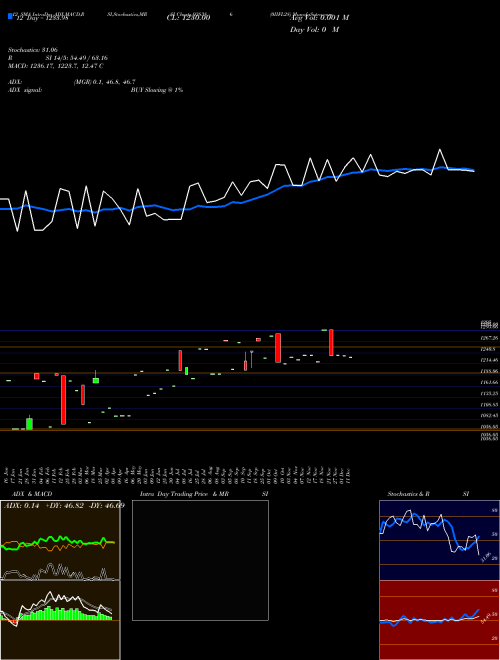Screen dimensions: 500x660
Task: Select the 'Stochastics: 31.06' value line
Action: point(32,50)
